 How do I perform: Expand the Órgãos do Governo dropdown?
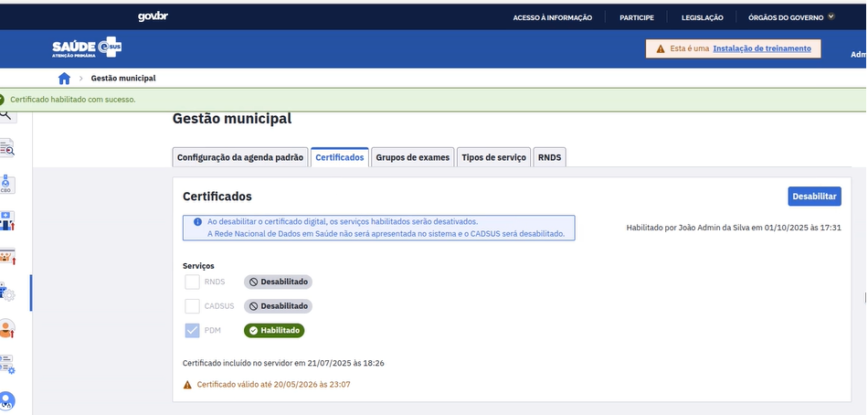tap(791, 17)
